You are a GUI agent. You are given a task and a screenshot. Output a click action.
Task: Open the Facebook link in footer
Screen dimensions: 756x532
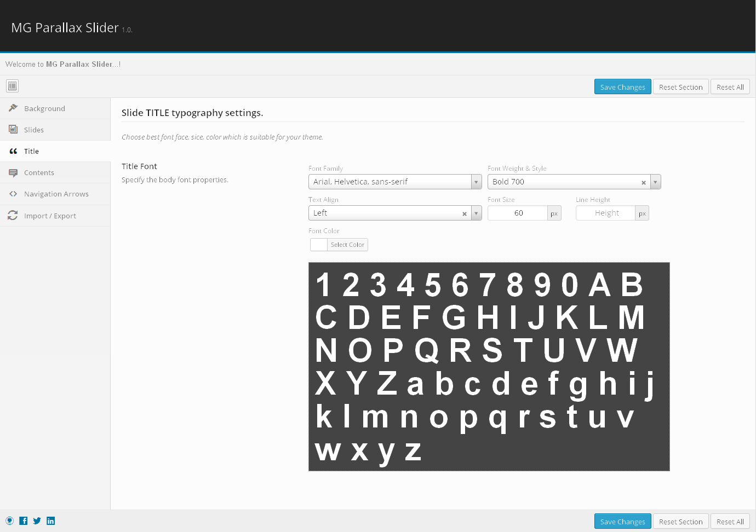pos(24,521)
